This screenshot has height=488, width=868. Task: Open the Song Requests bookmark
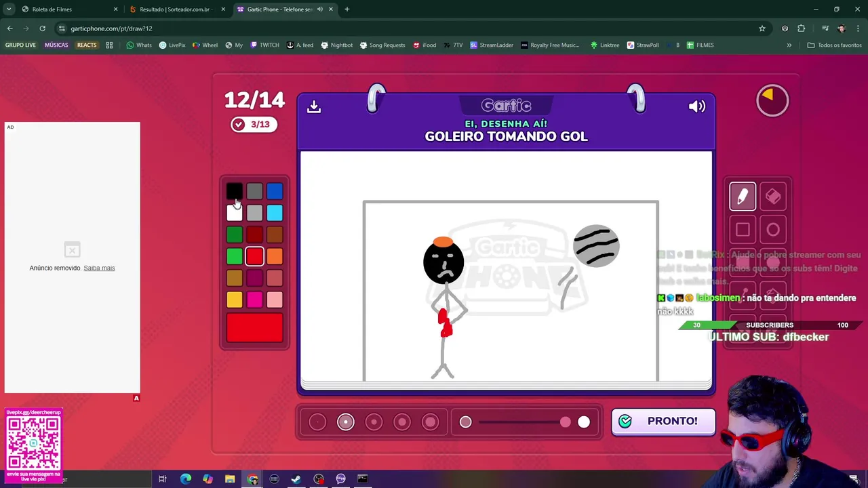point(382,45)
